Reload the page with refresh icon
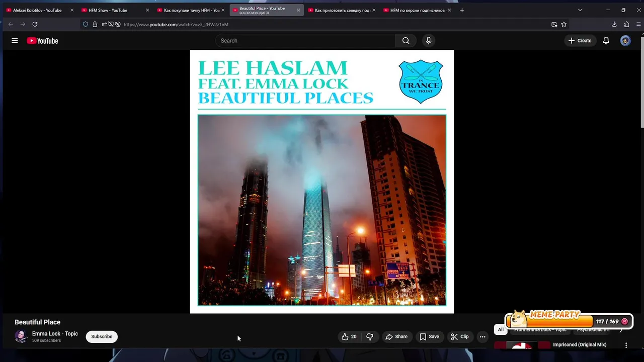The height and width of the screenshot is (362, 644). coord(35,24)
